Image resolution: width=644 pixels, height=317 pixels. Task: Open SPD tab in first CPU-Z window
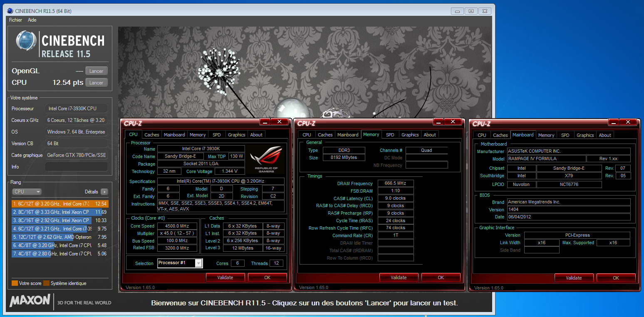[217, 135]
